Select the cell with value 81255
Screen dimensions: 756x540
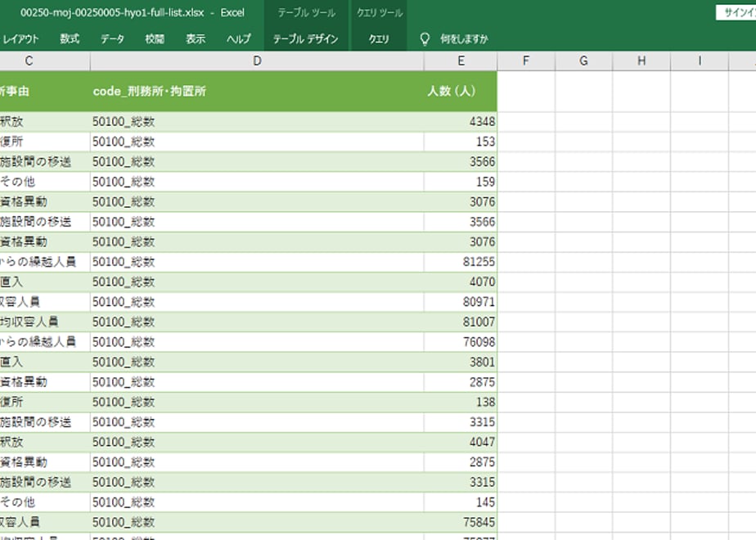tap(461, 262)
